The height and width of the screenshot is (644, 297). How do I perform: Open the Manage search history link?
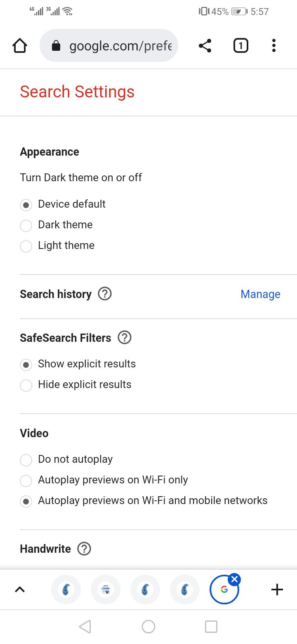pyautogui.click(x=260, y=294)
